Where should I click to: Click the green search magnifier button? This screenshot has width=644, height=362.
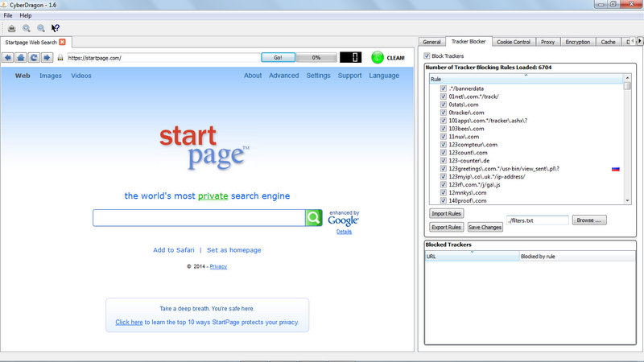tap(313, 217)
